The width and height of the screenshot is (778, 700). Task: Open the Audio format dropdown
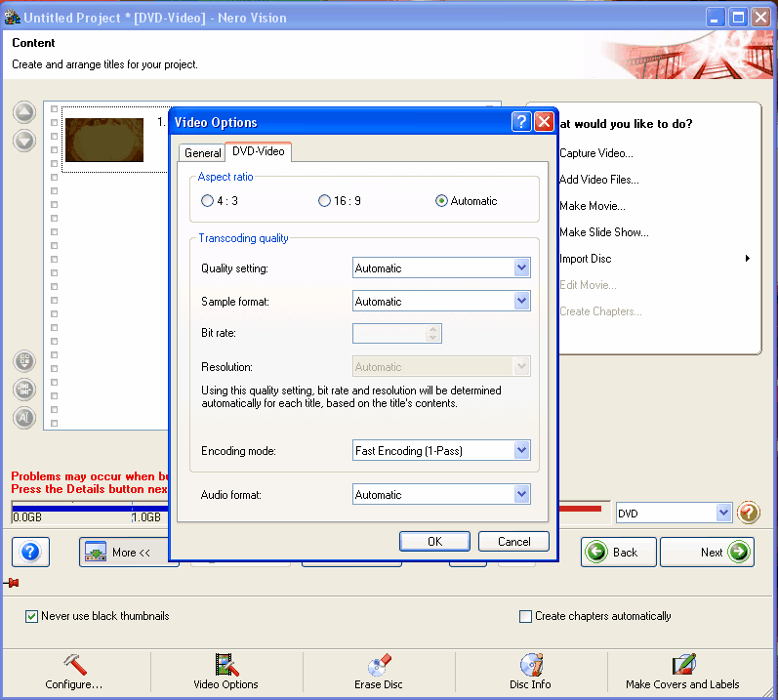coord(521,494)
